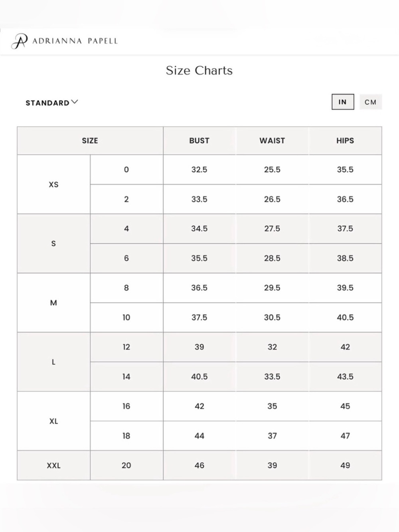Expand the STANDARD size chart dropdown

coord(52,103)
